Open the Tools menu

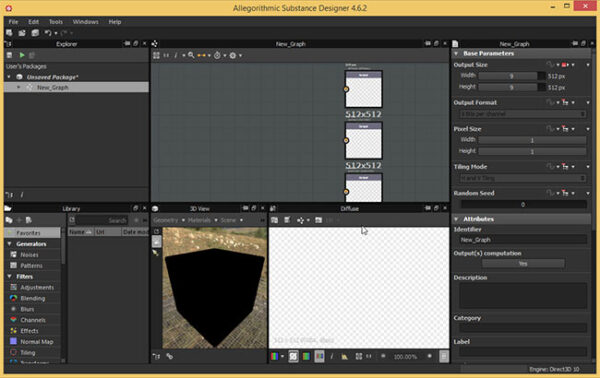(x=55, y=22)
